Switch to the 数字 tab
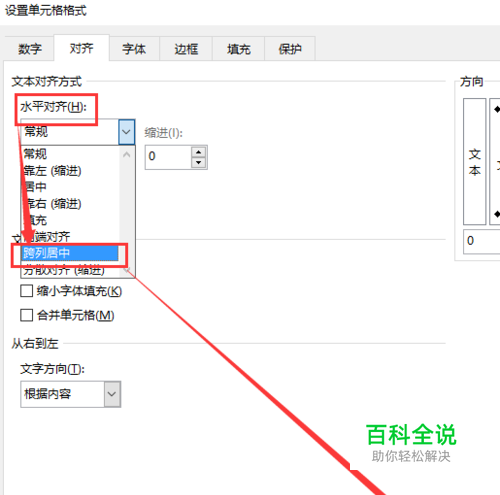Viewport: 500px width, 495px height. click(29, 49)
